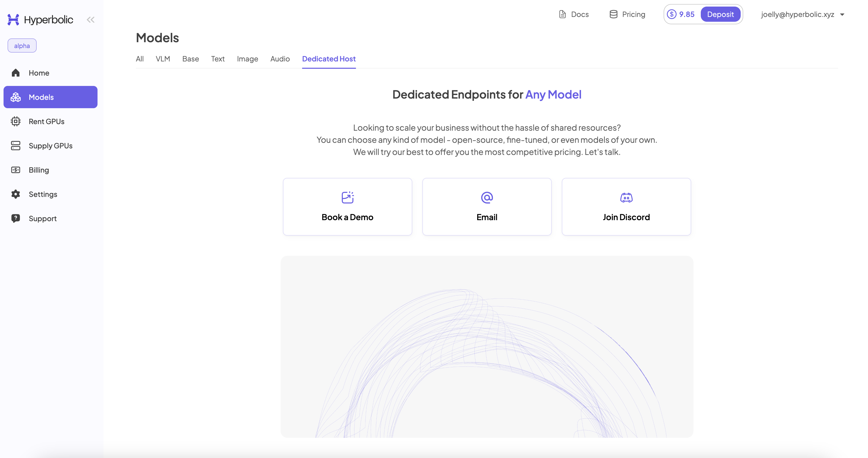Click the Email at-sign icon
Image resolution: width=868 pixels, height=458 pixels.
tap(487, 197)
